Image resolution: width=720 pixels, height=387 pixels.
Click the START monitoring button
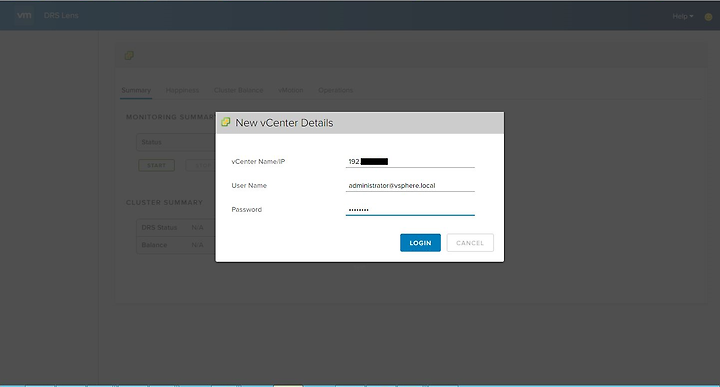(x=157, y=165)
